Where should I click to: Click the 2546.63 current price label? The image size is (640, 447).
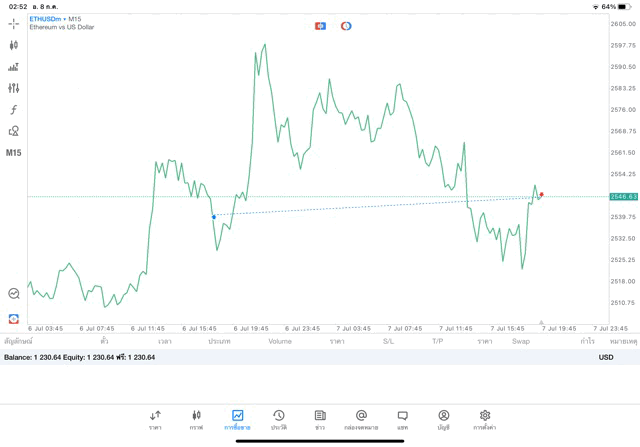click(624, 197)
